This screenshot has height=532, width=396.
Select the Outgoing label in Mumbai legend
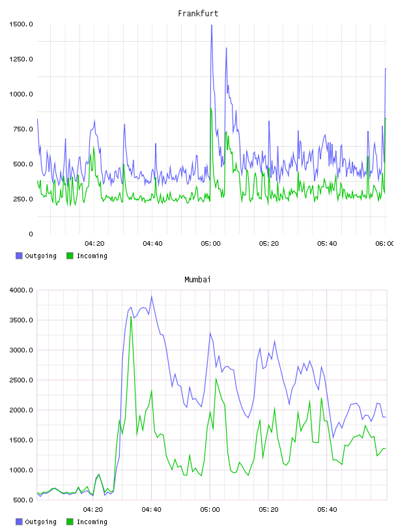[40, 522]
